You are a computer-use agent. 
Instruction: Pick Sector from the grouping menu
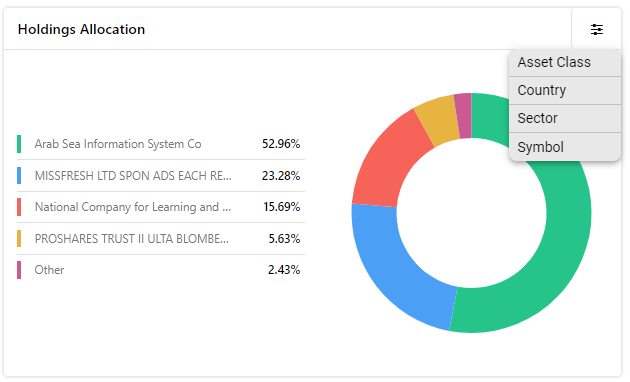(565, 118)
